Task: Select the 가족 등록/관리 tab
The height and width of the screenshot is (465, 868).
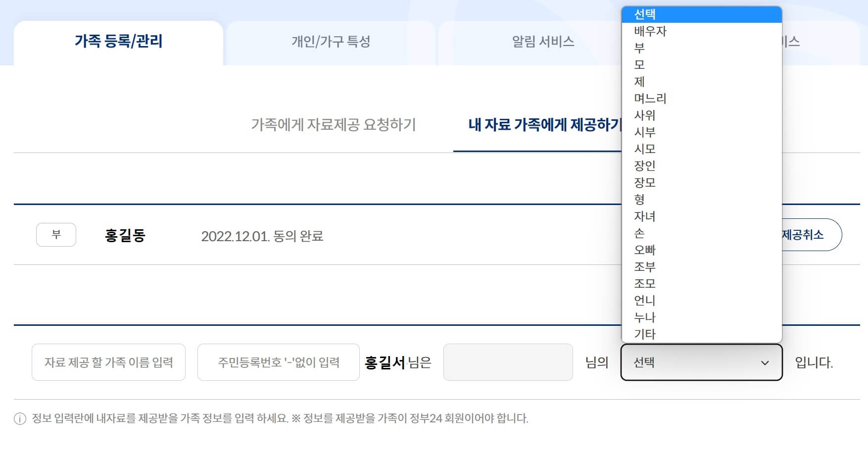Action: coord(119,42)
